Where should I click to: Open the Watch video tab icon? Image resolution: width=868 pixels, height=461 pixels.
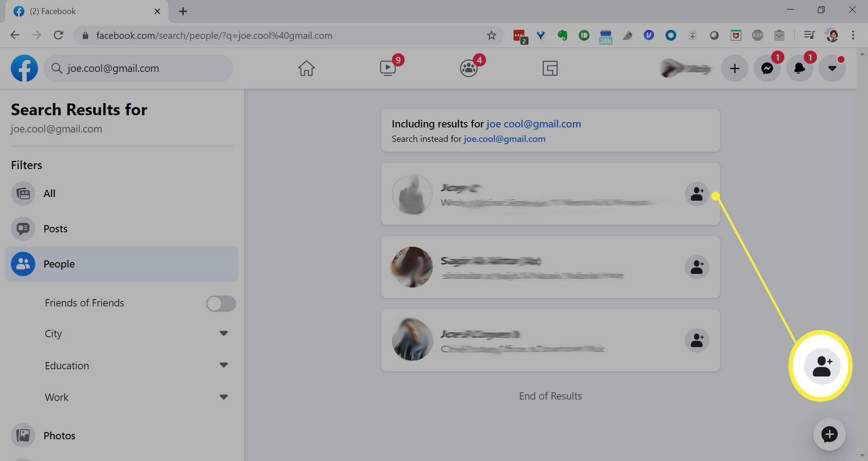[x=388, y=68]
